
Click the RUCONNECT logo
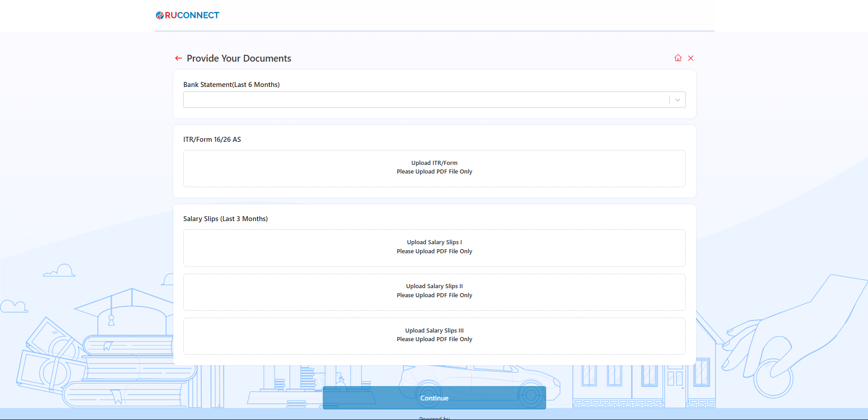coord(187,15)
